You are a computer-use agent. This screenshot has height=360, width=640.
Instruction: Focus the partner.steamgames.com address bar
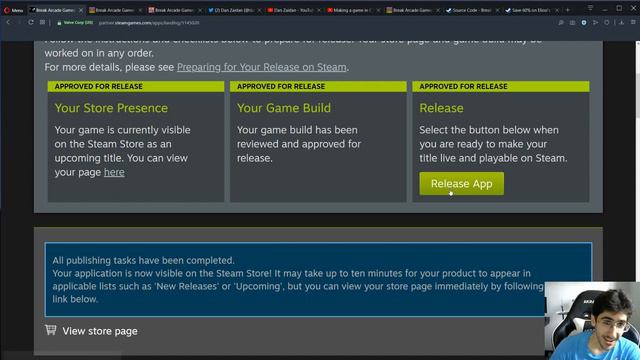pos(149,23)
